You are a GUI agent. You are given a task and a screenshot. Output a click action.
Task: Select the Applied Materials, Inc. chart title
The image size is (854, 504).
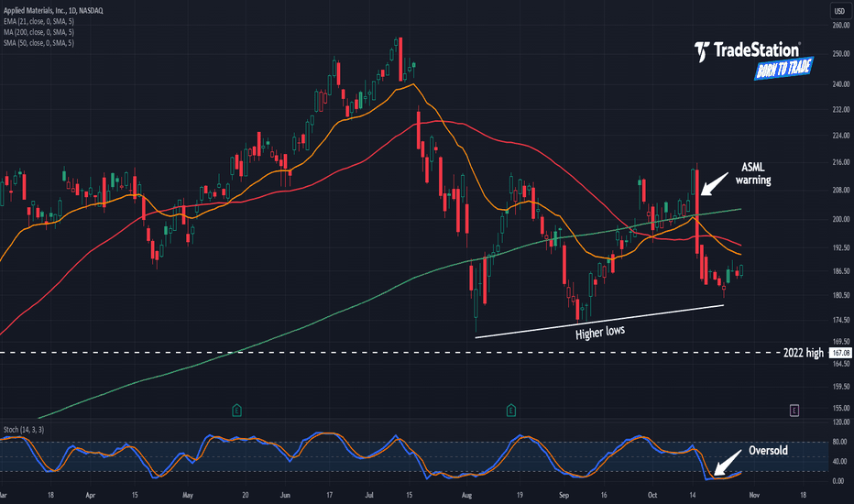(x=53, y=10)
